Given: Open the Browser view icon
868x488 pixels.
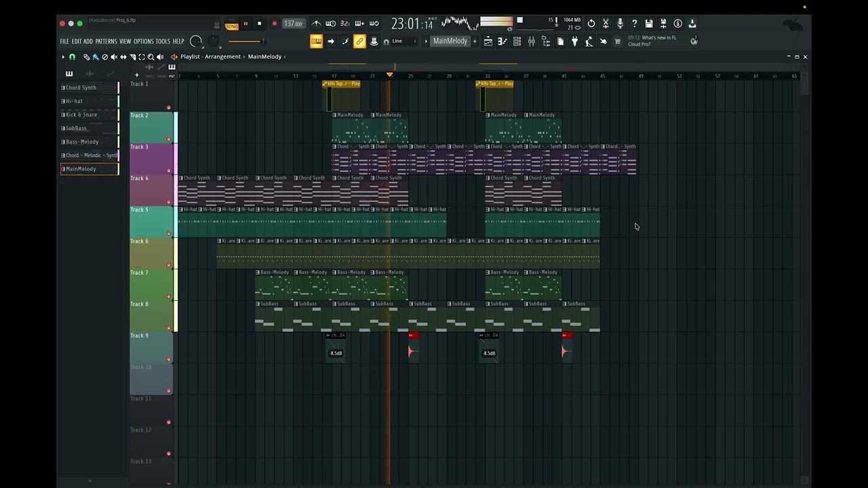Looking at the screenshot, I should pos(546,41).
